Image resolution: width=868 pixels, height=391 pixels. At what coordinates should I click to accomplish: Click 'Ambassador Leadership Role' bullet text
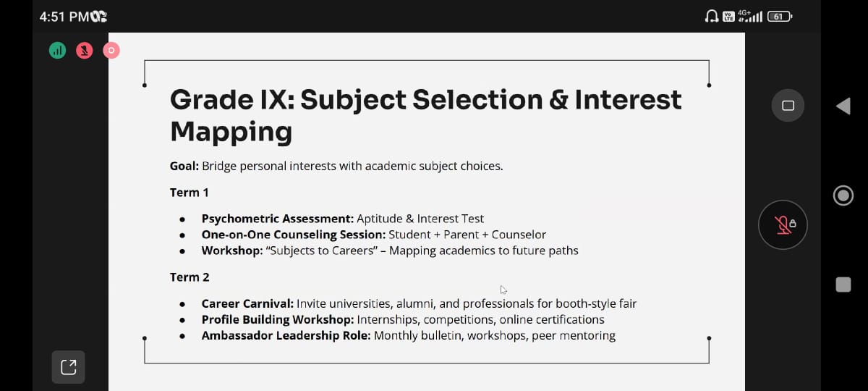(286, 335)
